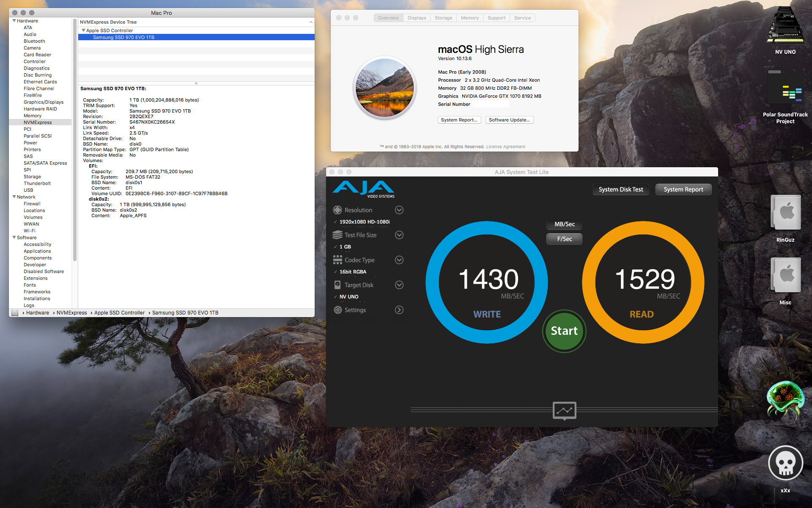Select Bluetooth in sidebar
The image size is (812, 508).
[x=34, y=41]
